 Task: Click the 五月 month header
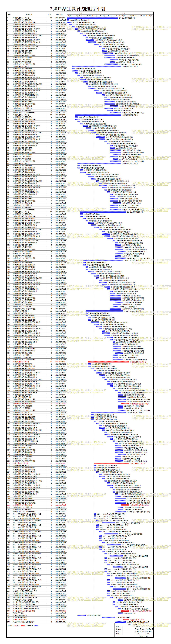pyautogui.click(x=123, y=13)
